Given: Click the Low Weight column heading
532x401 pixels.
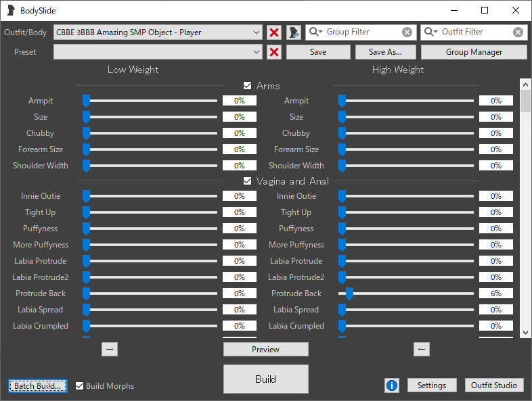Looking at the screenshot, I should coord(133,70).
